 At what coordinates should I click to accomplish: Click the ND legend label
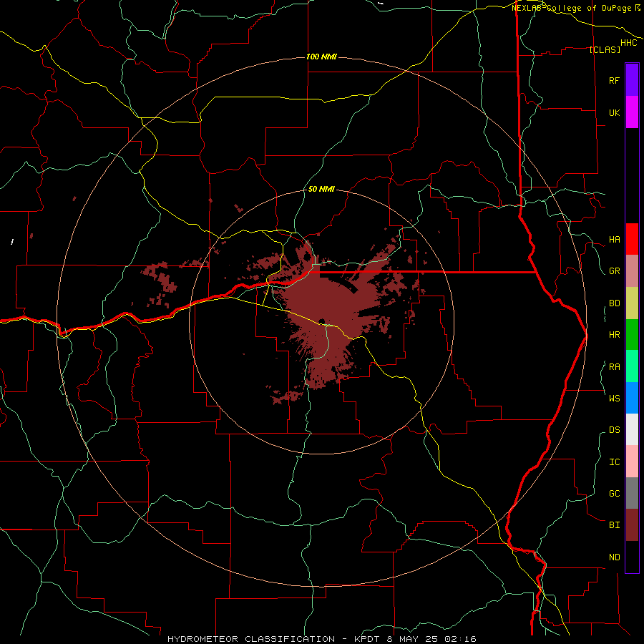(x=614, y=557)
